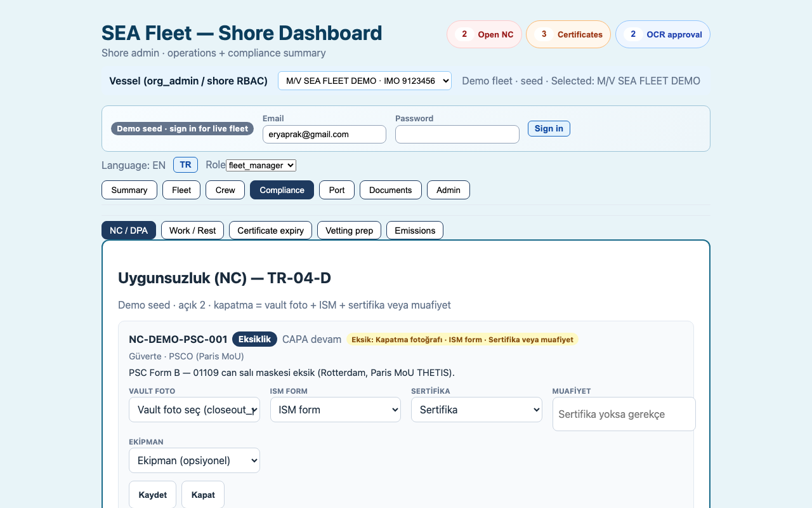Select the NC / DPA sub-tab
Screen dimensions: 812x508
[x=129, y=231]
